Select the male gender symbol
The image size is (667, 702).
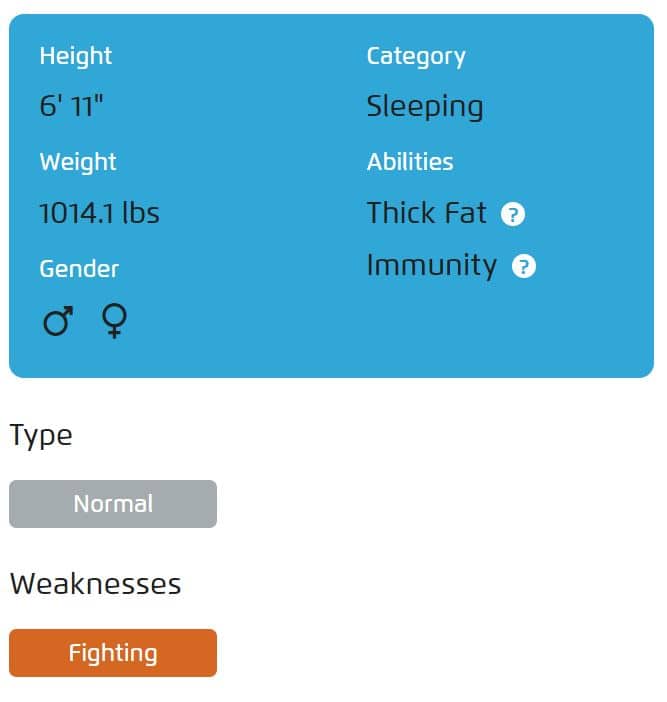(x=58, y=321)
